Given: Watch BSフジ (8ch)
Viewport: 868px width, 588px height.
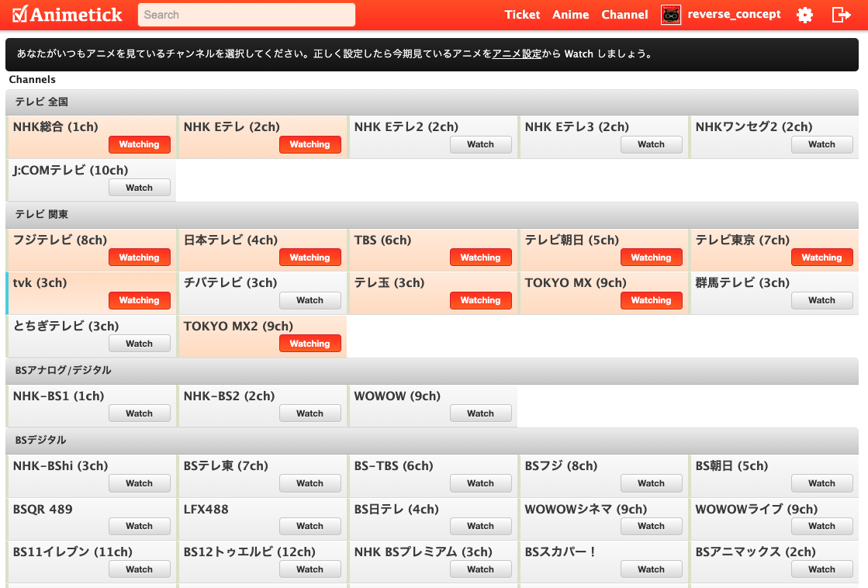Looking at the screenshot, I should click(651, 483).
